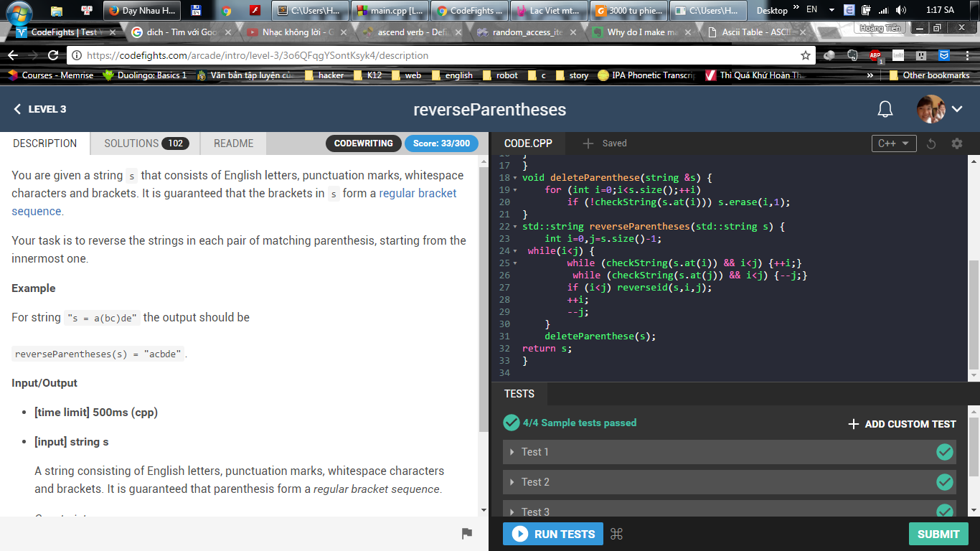This screenshot has width=980, height=551.
Task: Go back to Level 3
Action: click(40, 109)
